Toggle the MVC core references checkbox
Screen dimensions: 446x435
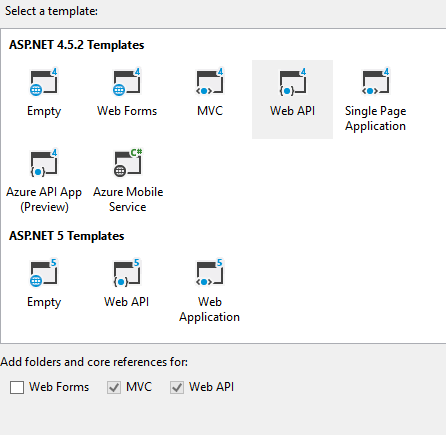(x=114, y=387)
